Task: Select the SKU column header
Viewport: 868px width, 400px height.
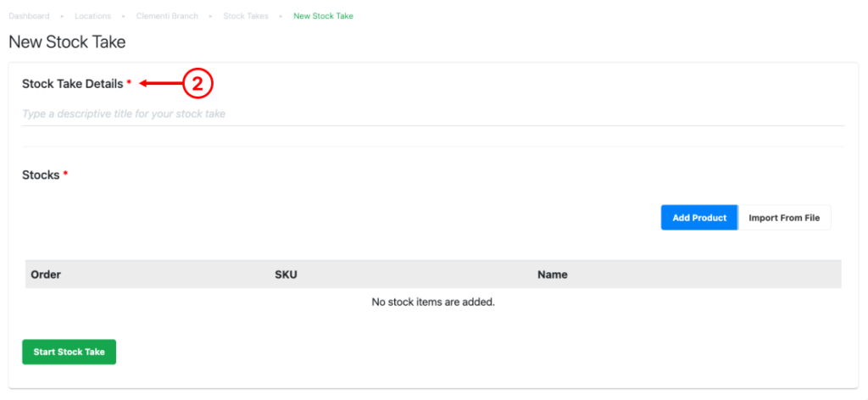Action: point(287,275)
